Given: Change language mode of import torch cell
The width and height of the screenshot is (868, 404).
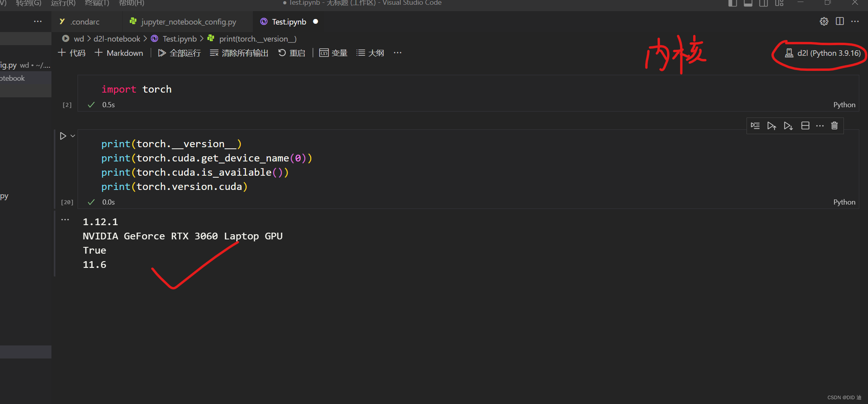Looking at the screenshot, I should pos(844,105).
